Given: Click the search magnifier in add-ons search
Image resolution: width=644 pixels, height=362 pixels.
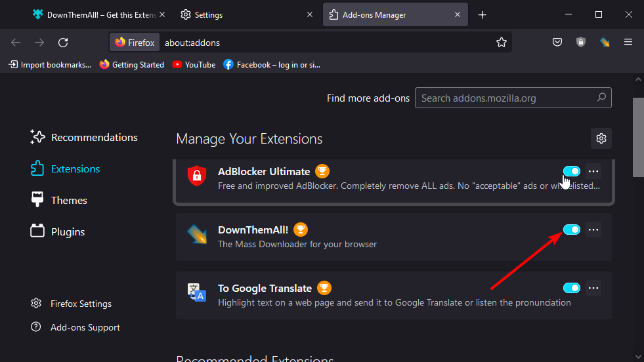Looking at the screenshot, I should tap(601, 98).
